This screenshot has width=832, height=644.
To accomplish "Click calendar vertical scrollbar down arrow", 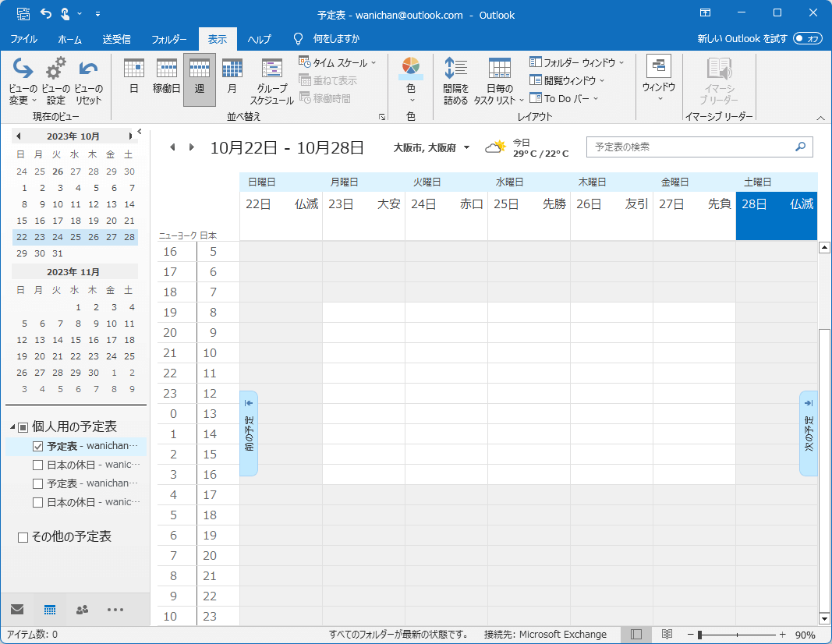I will click(824, 618).
